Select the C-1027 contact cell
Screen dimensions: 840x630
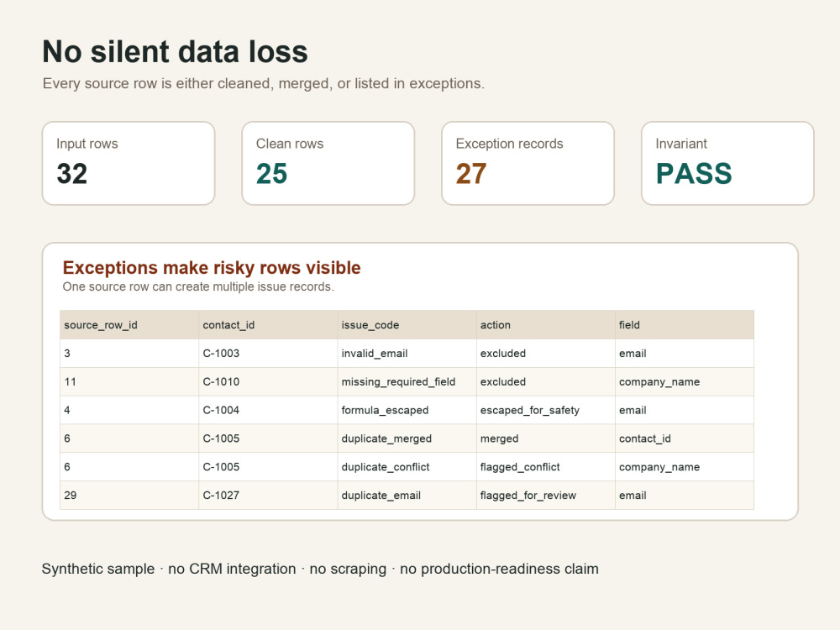[x=268, y=496]
